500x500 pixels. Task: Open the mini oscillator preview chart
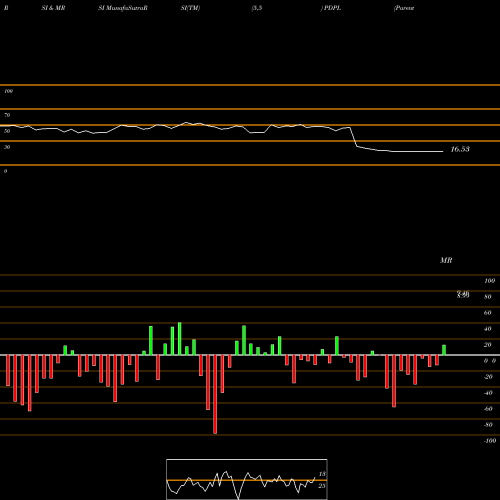247,479
